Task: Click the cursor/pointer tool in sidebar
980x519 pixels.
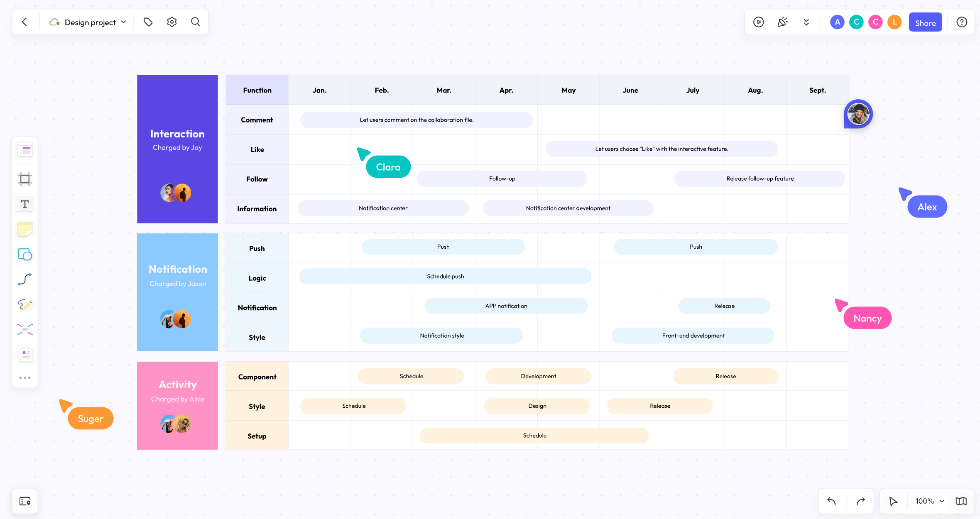Action: click(893, 502)
